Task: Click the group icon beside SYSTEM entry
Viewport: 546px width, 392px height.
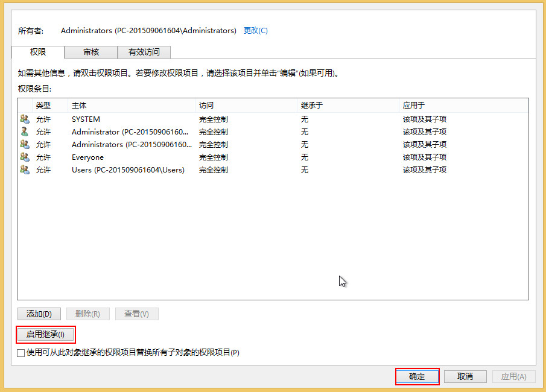Action: pyautogui.click(x=25, y=119)
